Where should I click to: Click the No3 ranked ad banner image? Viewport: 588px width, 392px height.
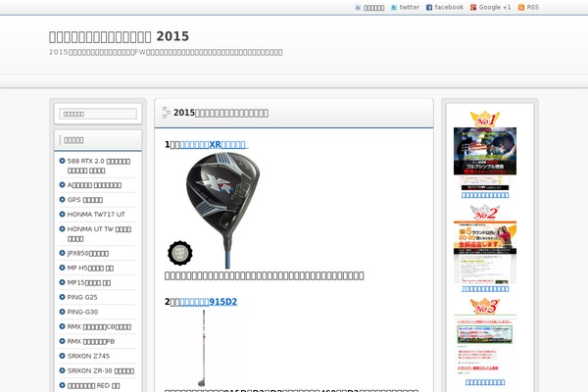click(x=485, y=345)
